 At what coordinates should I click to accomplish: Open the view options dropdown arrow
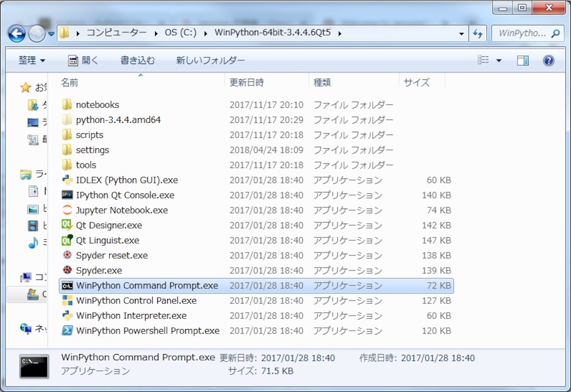pyautogui.click(x=499, y=60)
